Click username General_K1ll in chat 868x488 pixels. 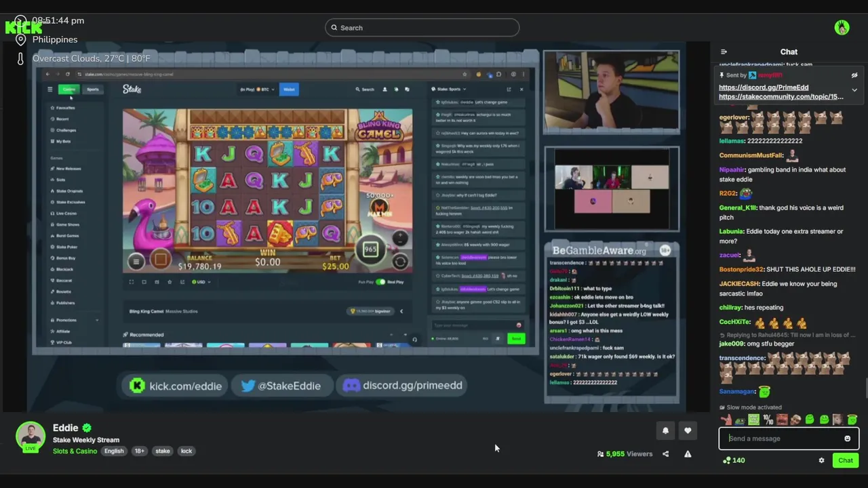pyautogui.click(x=738, y=208)
